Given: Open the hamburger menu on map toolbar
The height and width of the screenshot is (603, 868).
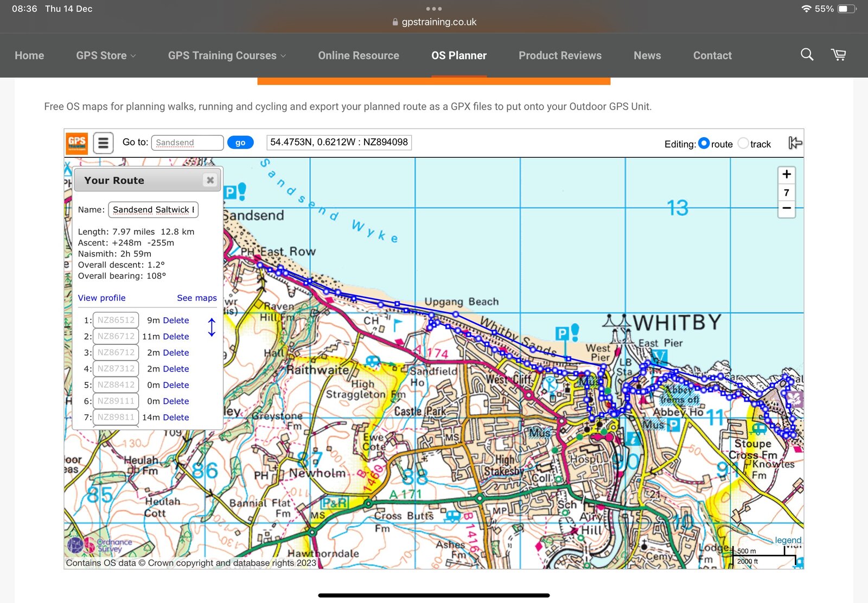Looking at the screenshot, I should 103,143.
